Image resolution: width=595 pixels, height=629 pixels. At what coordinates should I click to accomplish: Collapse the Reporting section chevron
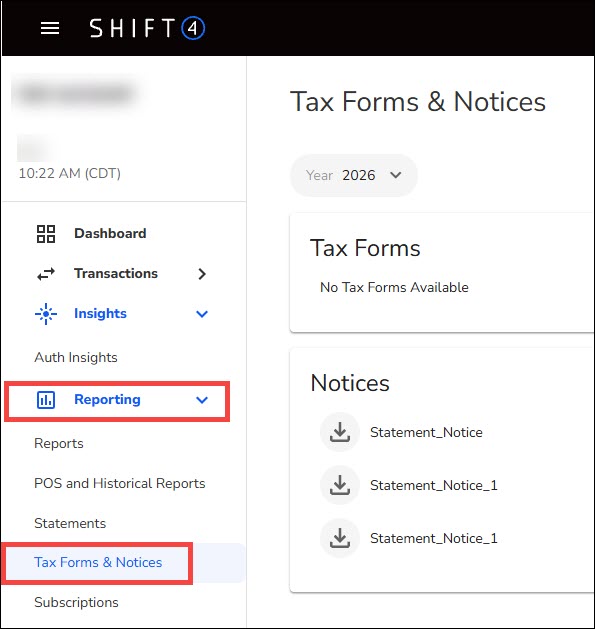click(202, 400)
